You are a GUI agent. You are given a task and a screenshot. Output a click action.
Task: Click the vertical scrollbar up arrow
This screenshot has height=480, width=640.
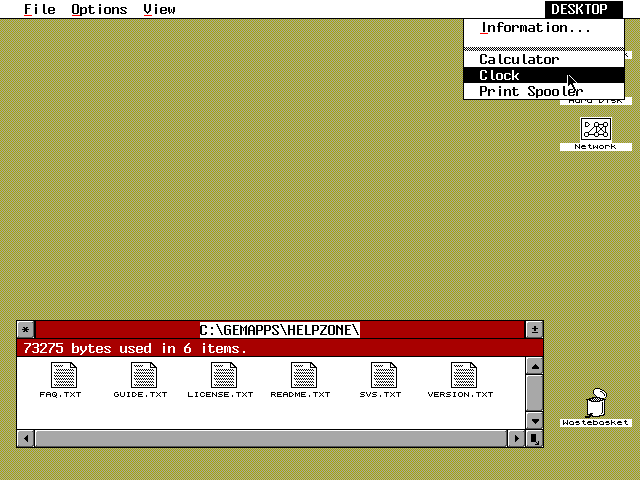coord(535,366)
